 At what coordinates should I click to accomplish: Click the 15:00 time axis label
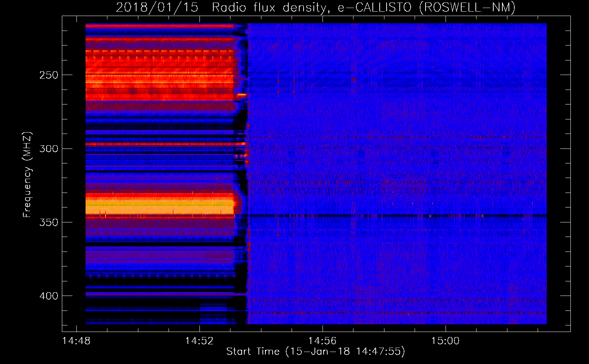tap(446, 341)
